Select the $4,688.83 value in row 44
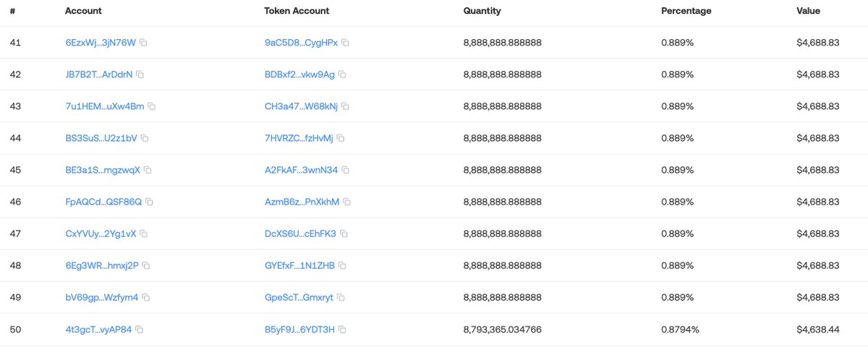The image size is (868, 347). [817, 138]
